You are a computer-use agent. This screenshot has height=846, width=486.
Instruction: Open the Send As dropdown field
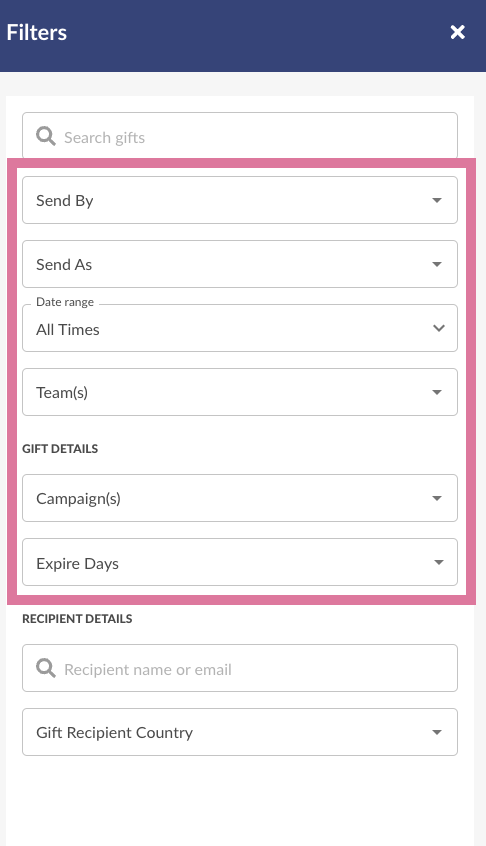pyautogui.click(x=240, y=264)
